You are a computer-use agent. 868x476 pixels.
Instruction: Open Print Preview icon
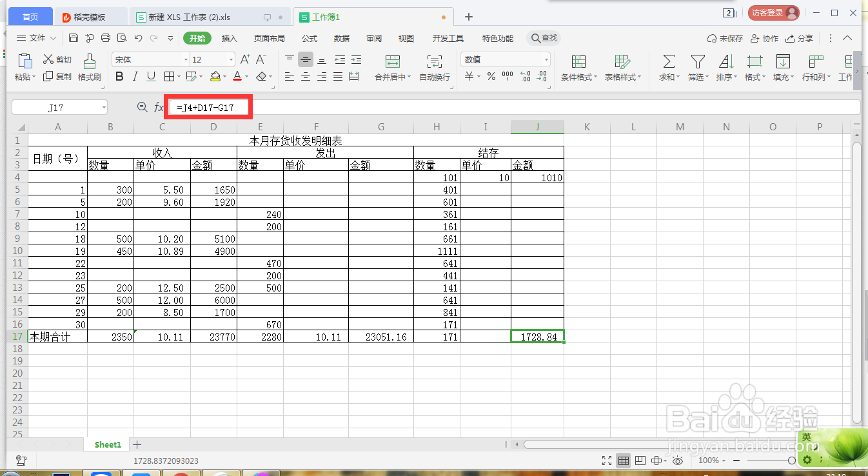point(121,38)
